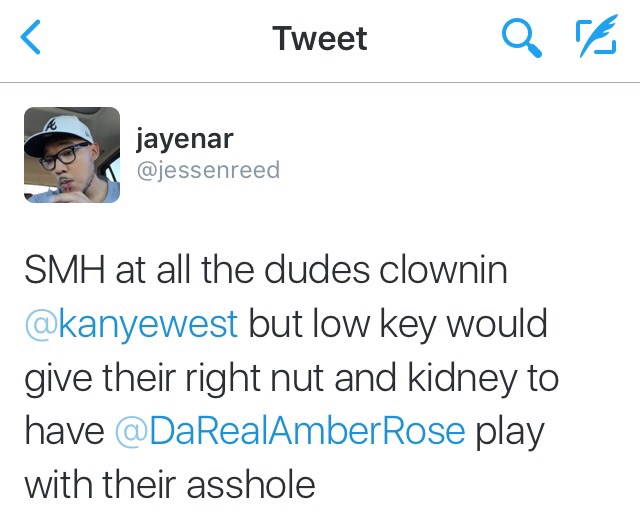Compose a new tweet with the quill icon
This screenshot has width=640, height=524.
597,36
